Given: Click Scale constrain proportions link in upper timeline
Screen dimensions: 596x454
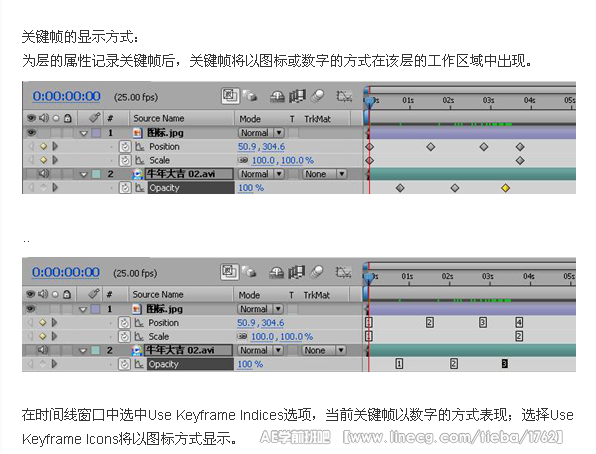Looking at the screenshot, I should pos(243,160).
